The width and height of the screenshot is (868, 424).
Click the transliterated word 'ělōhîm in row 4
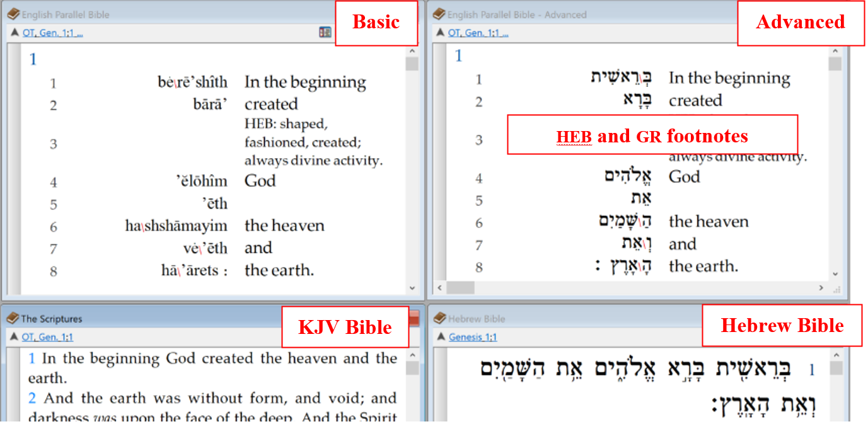tap(202, 181)
